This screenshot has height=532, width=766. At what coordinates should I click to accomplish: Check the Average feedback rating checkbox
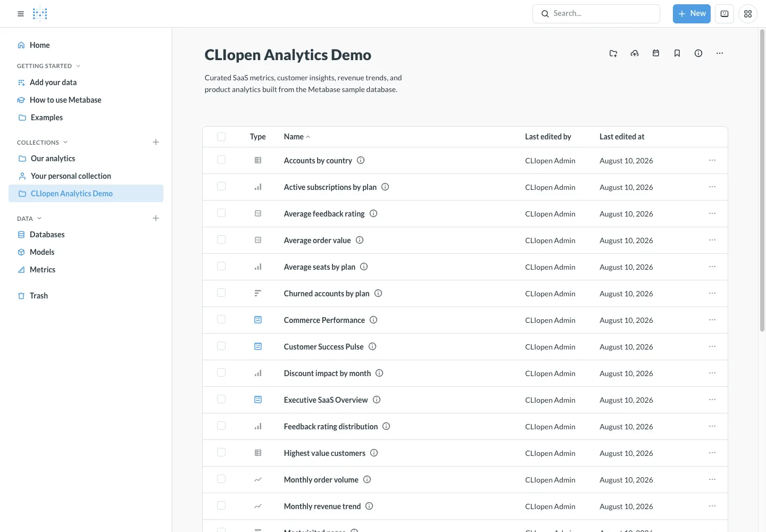[221, 213]
